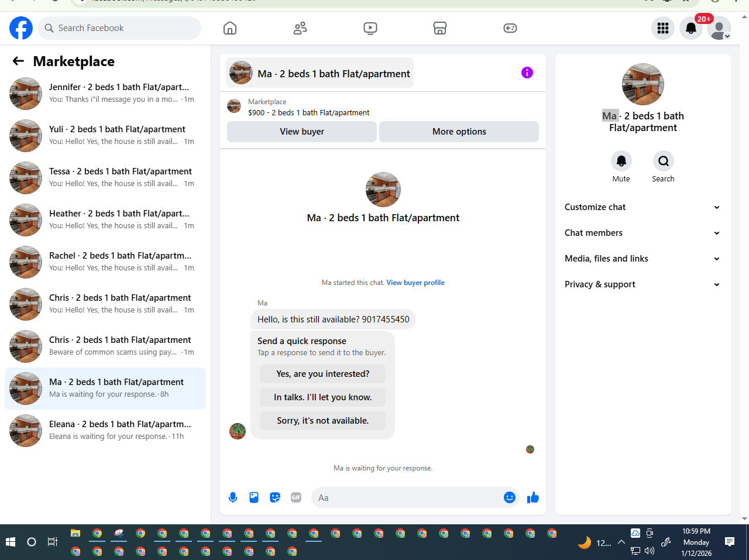Open the Windows action center notifications icon
Screen dimensions: 749x560
click(x=730, y=542)
